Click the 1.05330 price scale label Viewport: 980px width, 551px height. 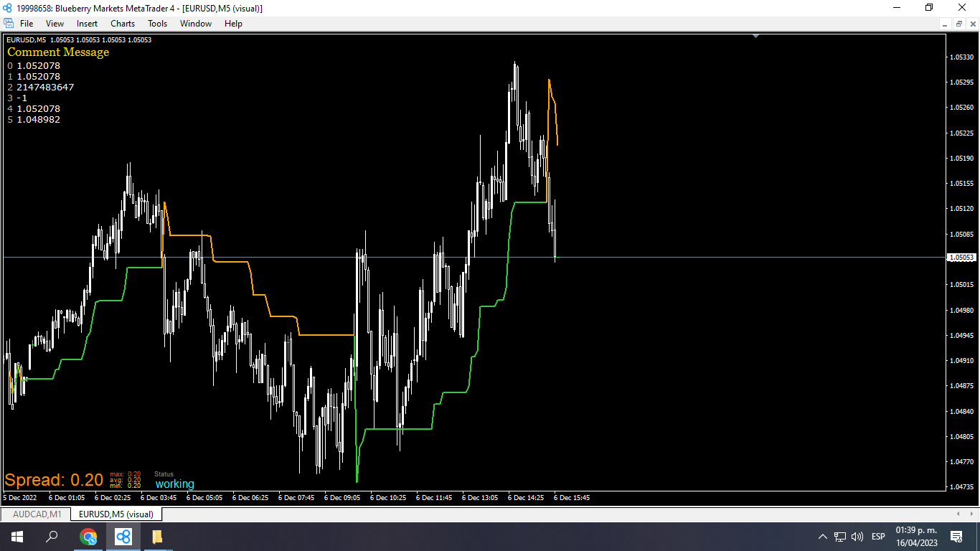961,57
